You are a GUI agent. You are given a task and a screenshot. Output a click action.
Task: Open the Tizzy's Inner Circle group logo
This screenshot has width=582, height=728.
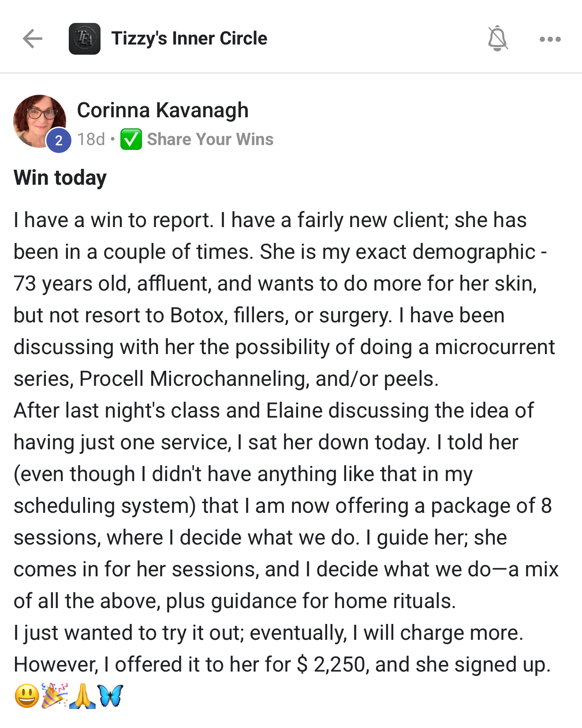(85, 39)
